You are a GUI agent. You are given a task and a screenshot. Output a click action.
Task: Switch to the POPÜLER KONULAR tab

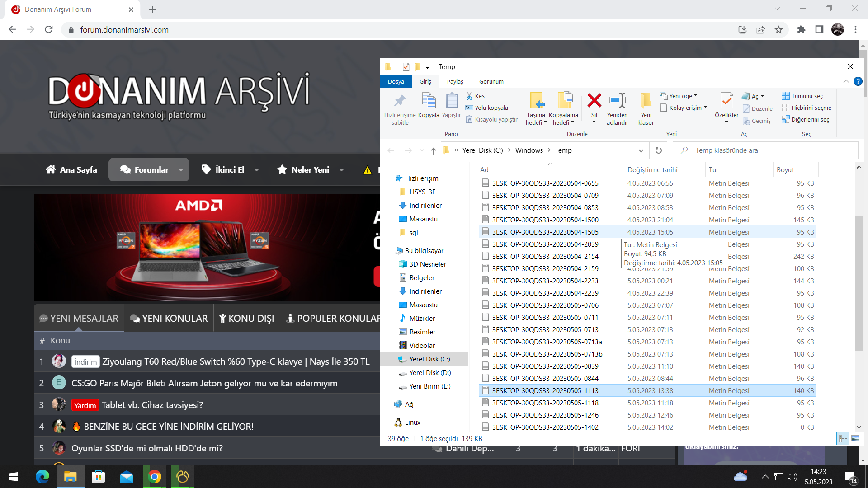(x=333, y=319)
